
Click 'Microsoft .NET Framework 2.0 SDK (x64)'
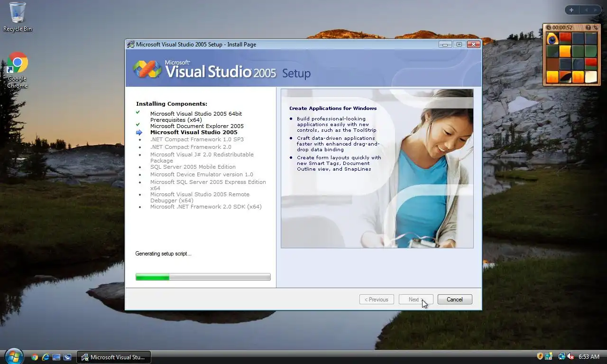pyautogui.click(x=206, y=207)
